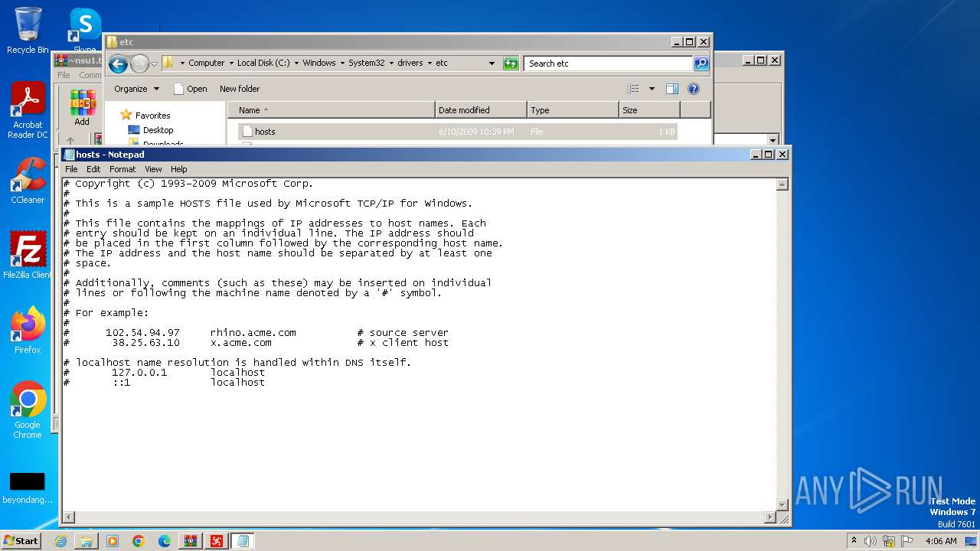Switch to the red app taskbar button
The image size is (980, 551).
217,541
